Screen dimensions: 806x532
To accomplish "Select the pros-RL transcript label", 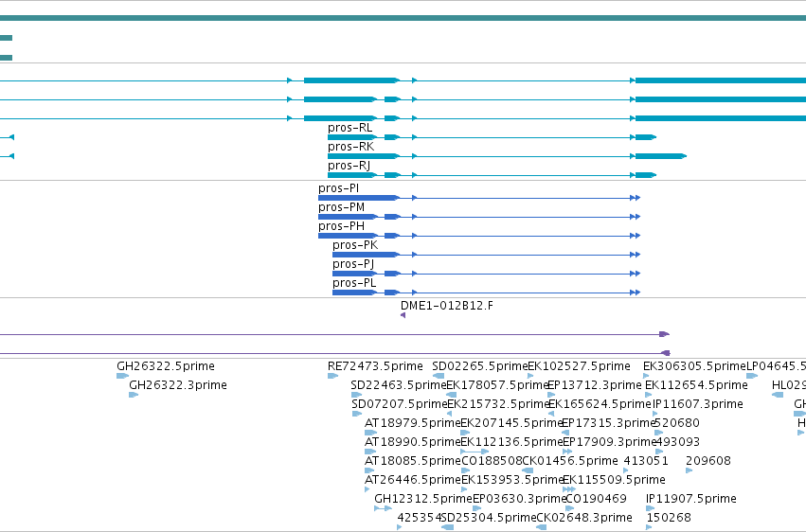I will (x=349, y=128).
